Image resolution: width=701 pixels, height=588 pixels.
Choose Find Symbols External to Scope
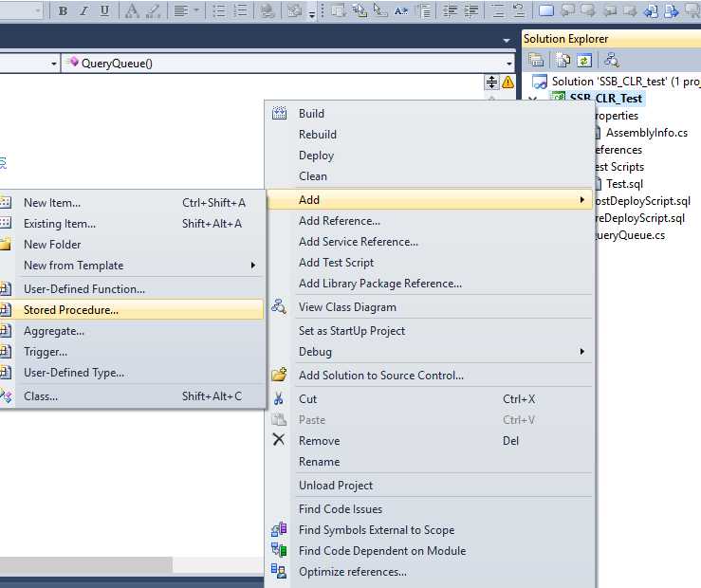point(430,530)
